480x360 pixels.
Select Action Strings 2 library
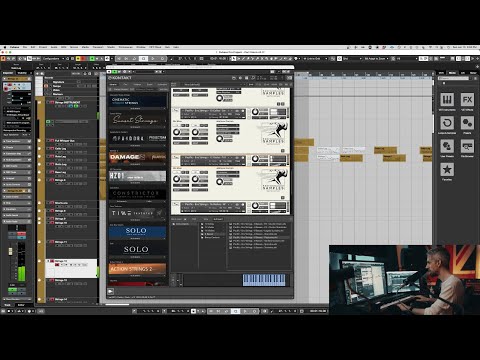pos(138,269)
